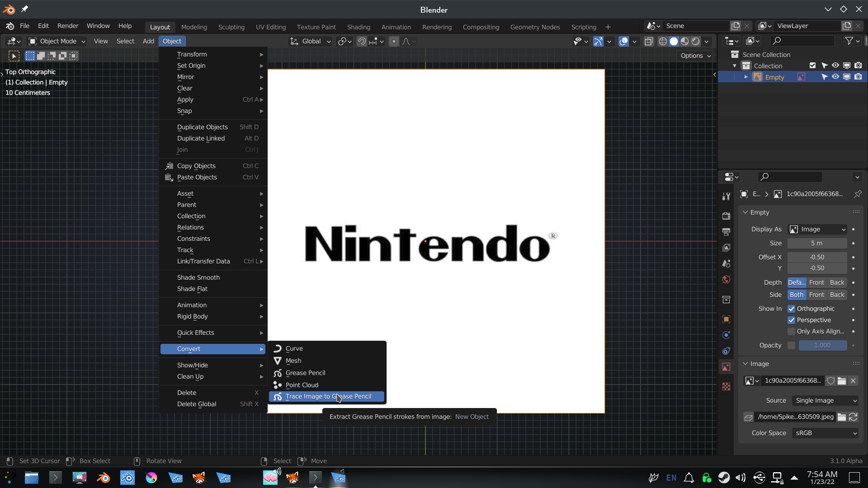The image size is (868, 488).
Task: Click the snapping magnet icon
Action: [x=362, y=41]
